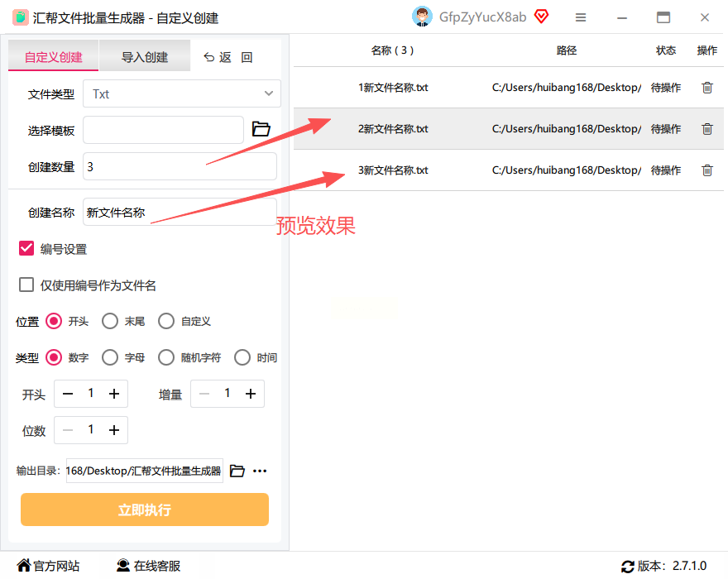728x579 pixels.
Task: Browse for a template file via the folder icon
Action: point(261,128)
